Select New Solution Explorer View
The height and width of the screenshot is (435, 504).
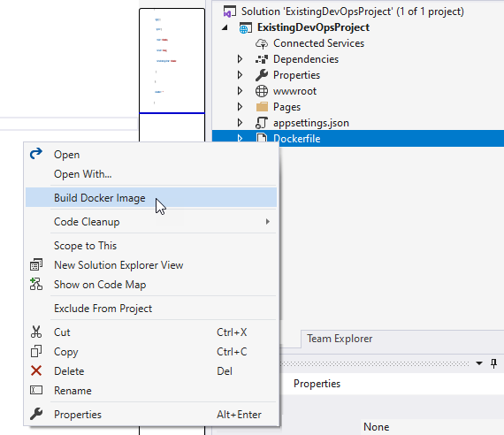tap(151, 265)
